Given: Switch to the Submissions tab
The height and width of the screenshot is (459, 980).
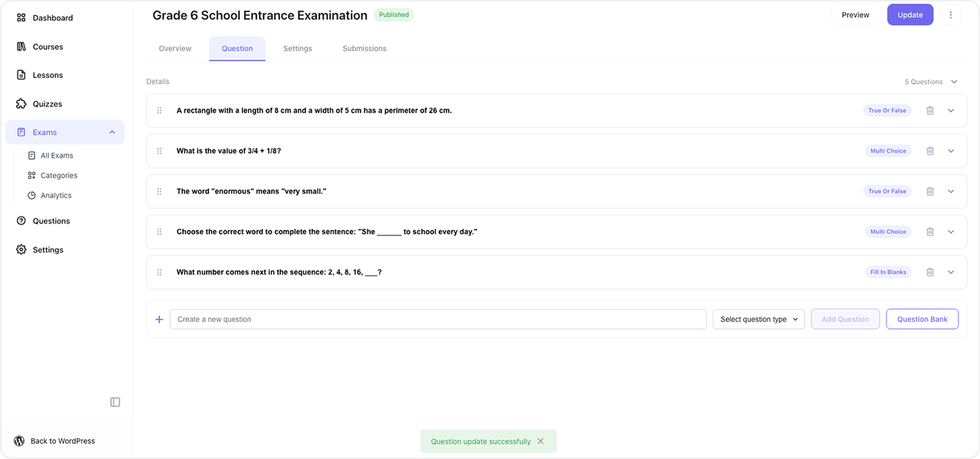Looking at the screenshot, I should click(x=364, y=48).
